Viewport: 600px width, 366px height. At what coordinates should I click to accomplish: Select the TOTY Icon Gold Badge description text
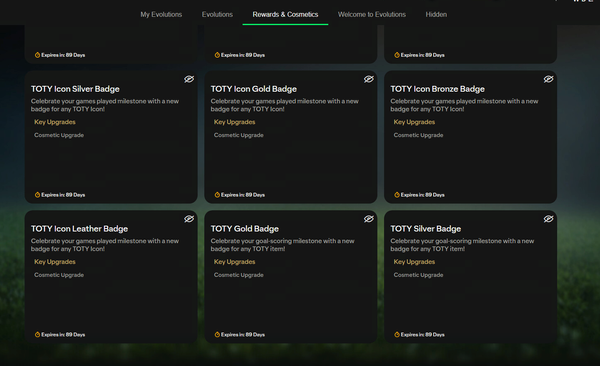(x=285, y=105)
